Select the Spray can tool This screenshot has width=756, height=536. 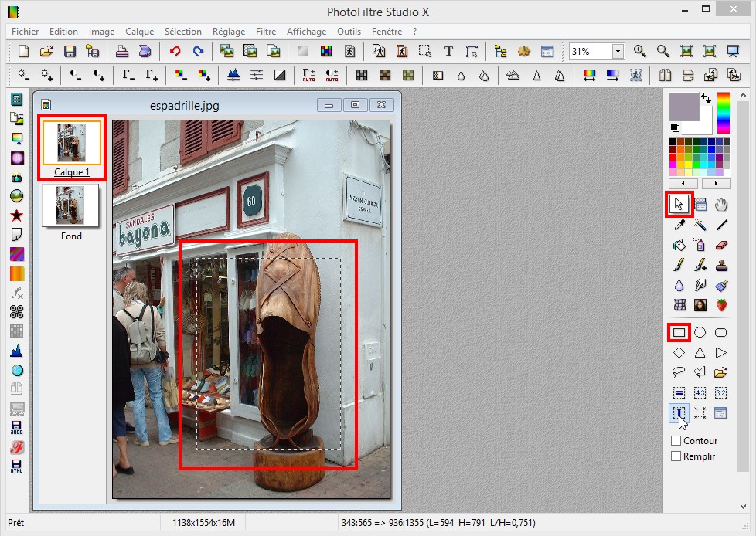pyautogui.click(x=700, y=245)
